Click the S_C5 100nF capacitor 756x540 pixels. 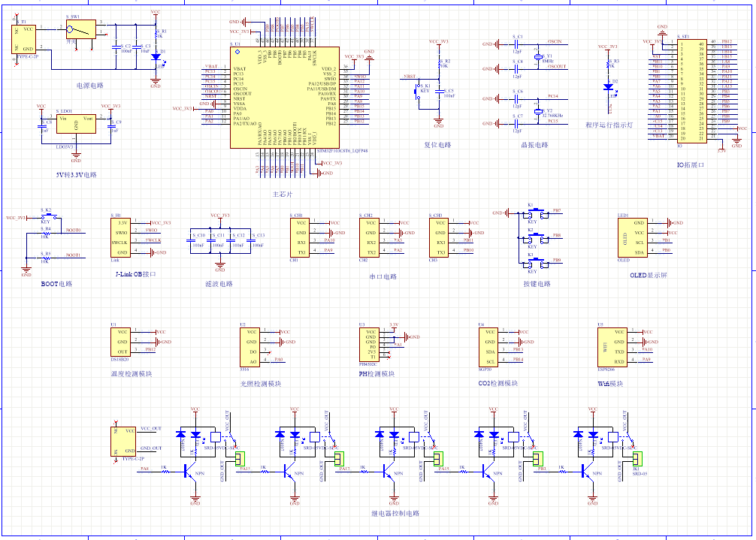[439, 93]
